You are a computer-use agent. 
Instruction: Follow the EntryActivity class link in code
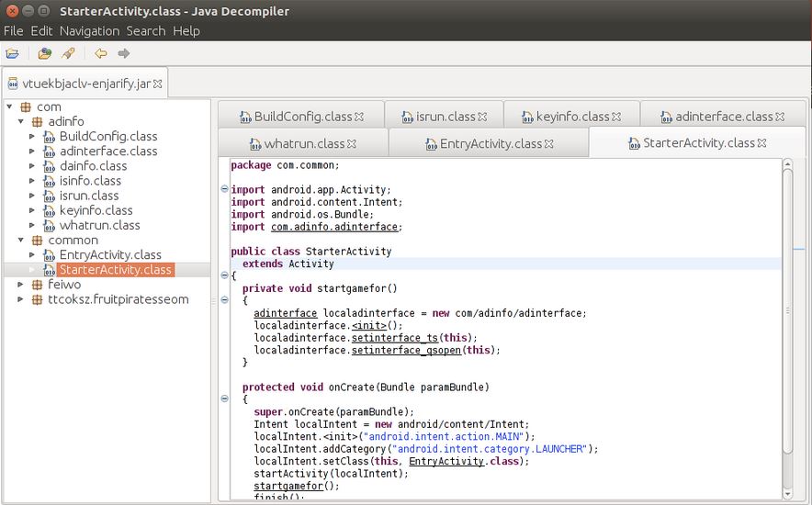[x=446, y=461]
